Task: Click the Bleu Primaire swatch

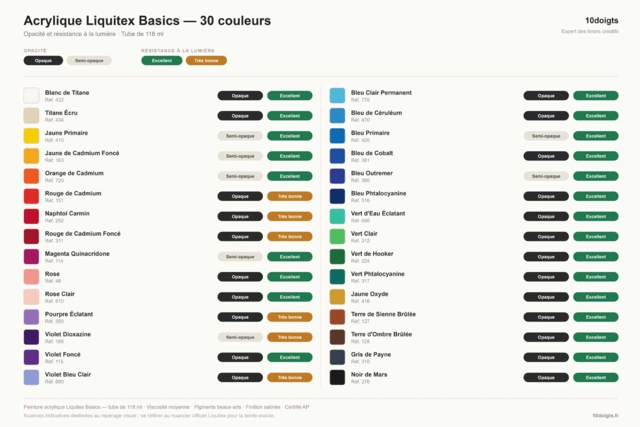Action: pyautogui.click(x=338, y=136)
